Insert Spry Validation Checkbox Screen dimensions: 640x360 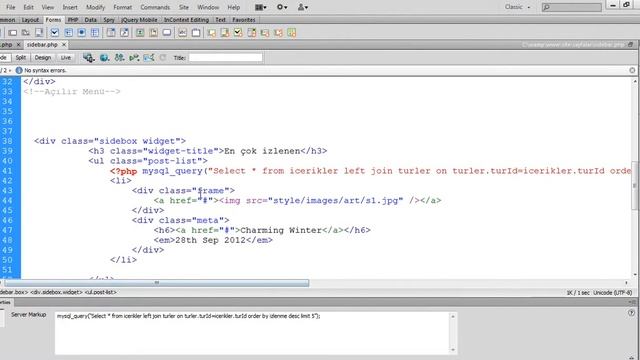tap(238, 33)
